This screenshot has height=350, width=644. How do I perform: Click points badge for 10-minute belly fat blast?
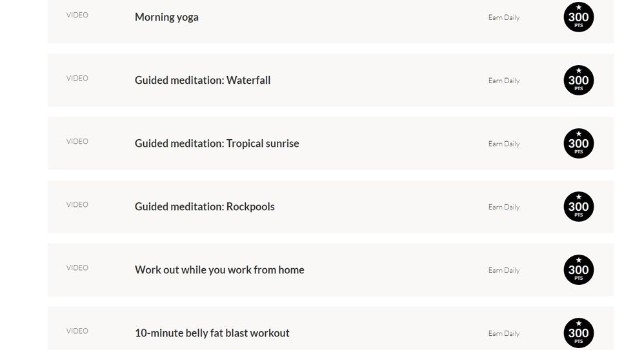pyautogui.click(x=578, y=333)
